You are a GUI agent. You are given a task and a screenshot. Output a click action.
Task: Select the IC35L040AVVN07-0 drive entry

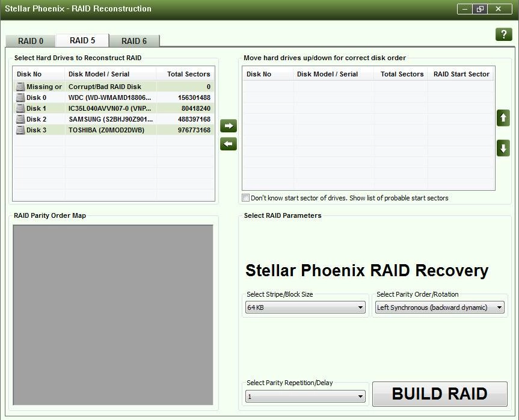click(109, 108)
